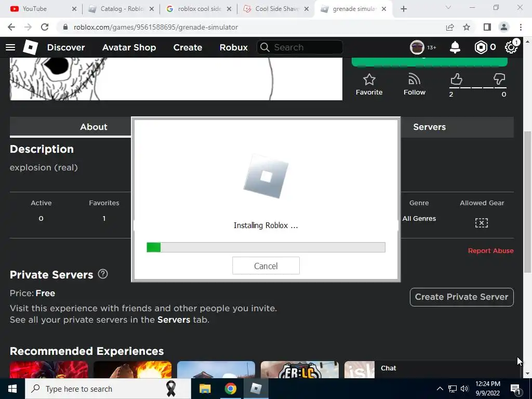532x399 pixels.
Task: Bookmark this page with the star
Action: pos(467,27)
